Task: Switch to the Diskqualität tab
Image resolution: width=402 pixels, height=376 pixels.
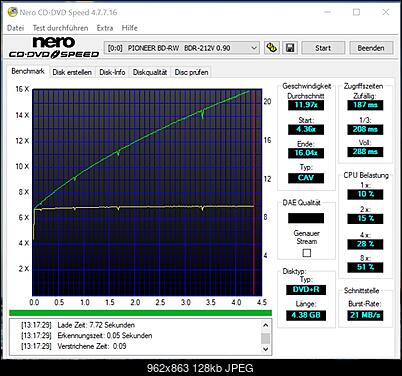Action: point(150,72)
